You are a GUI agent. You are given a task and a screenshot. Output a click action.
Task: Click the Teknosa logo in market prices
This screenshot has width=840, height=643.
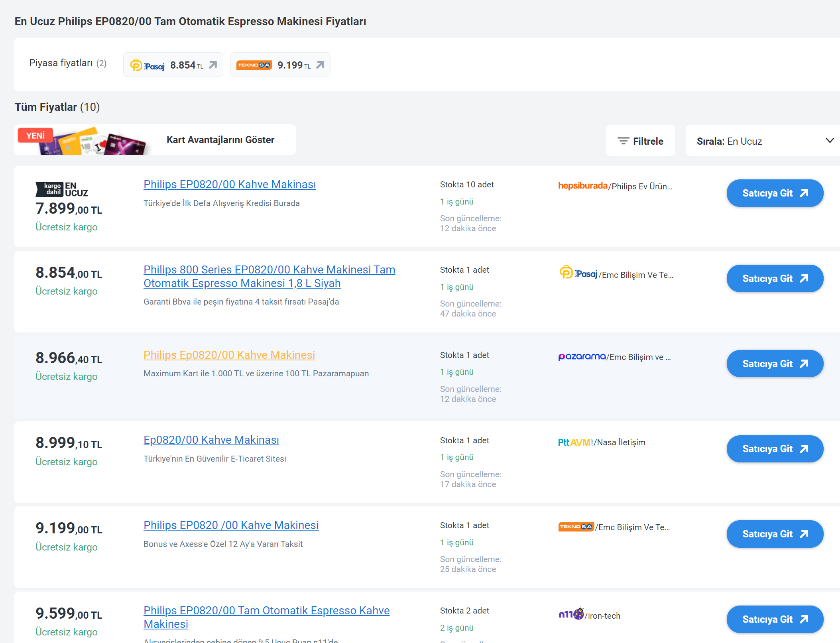click(x=254, y=65)
